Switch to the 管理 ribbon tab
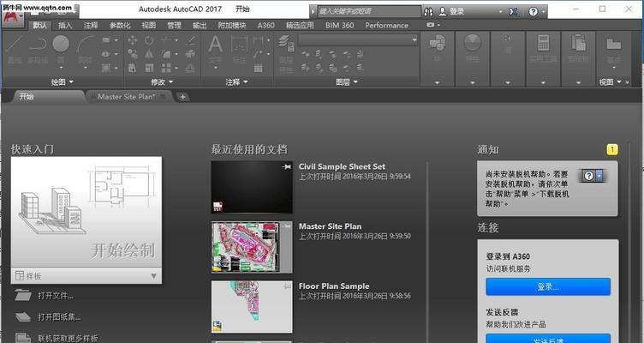This screenshot has height=343, width=644. (174, 25)
